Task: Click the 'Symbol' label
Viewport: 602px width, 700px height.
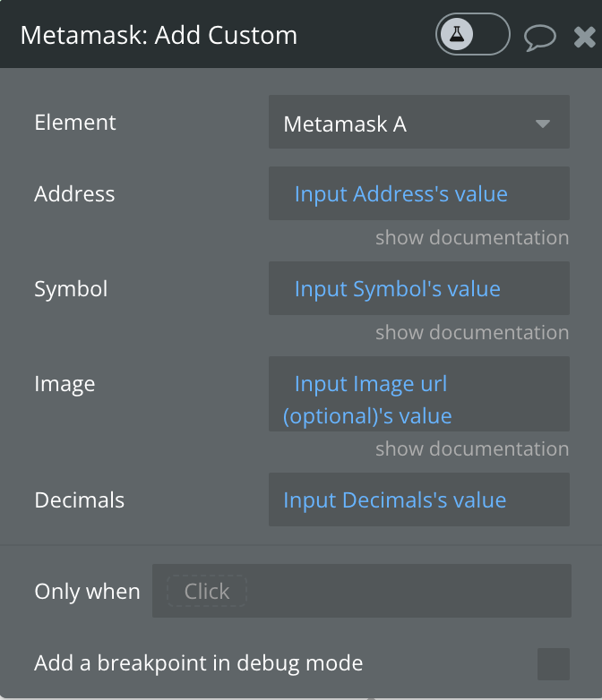Action: 71,289
